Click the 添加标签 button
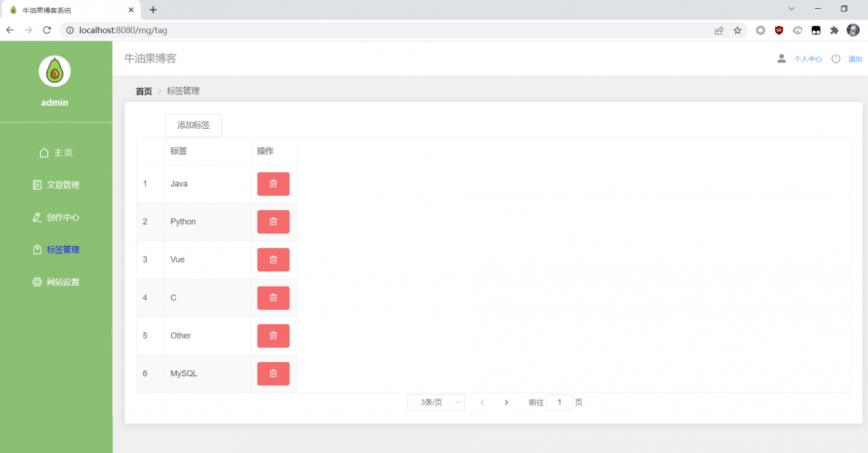 tap(193, 125)
